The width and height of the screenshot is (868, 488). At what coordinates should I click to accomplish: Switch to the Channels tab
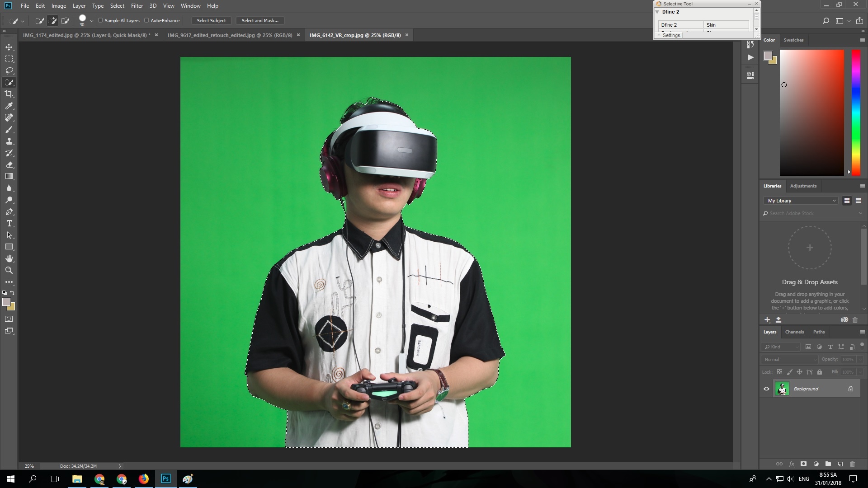[794, 332]
